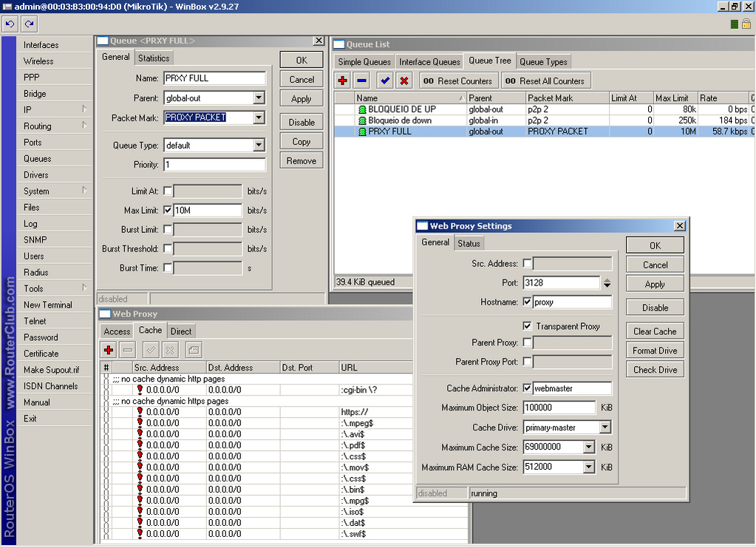Click the red rule icon for cgi-bin entry

tap(140, 390)
